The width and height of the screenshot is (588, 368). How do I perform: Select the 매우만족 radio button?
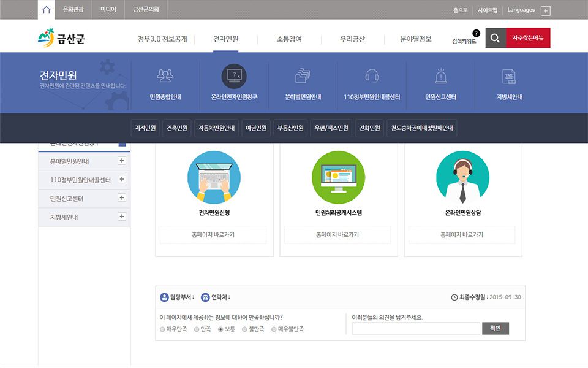tap(162, 329)
